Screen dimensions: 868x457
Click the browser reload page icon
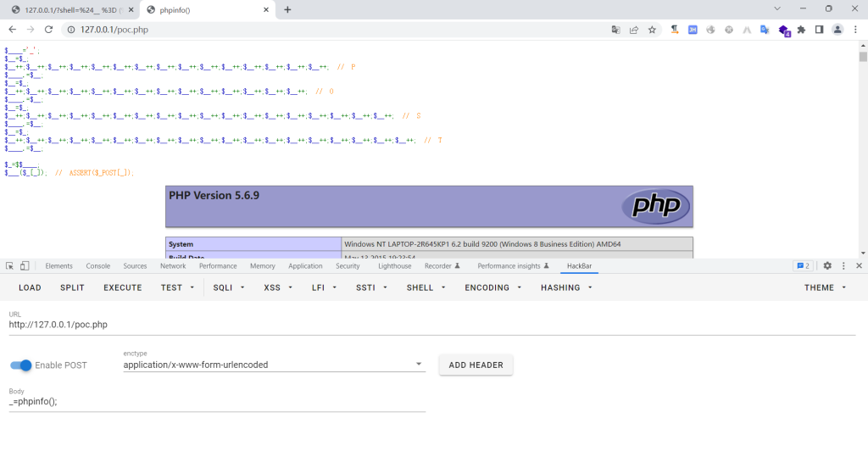pos(48,29)
